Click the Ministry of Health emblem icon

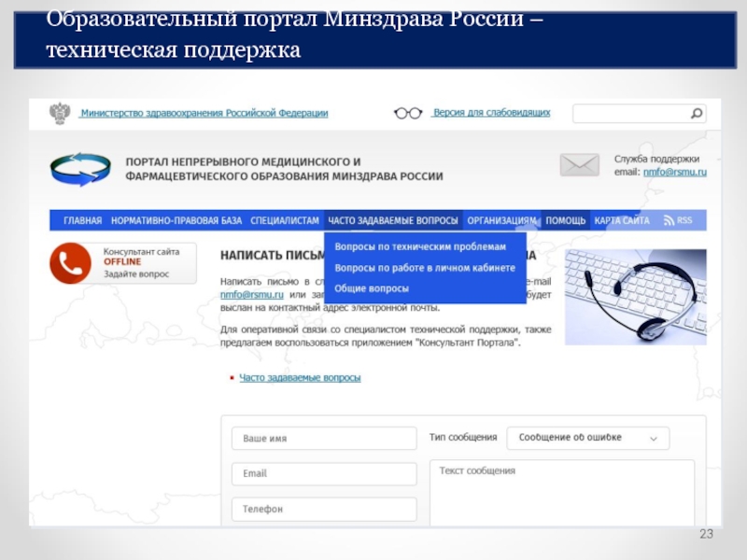coord(60,113)
